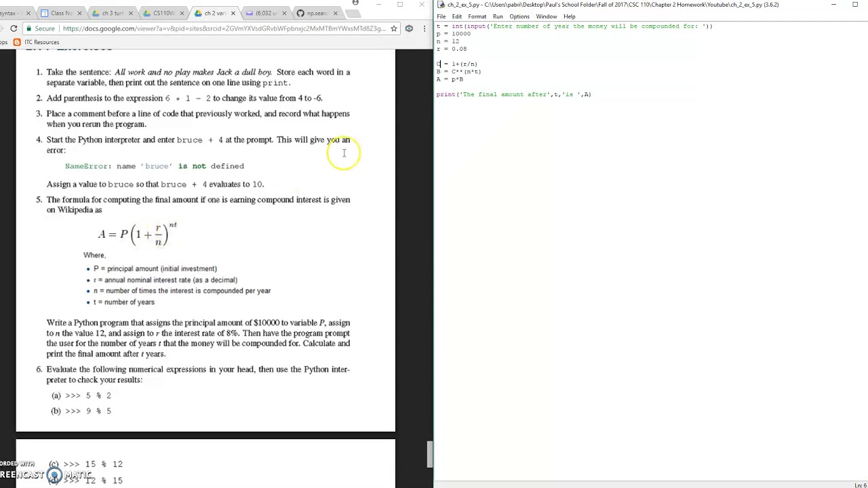
Task: Open the Edit menu in IDLE
Action: click(457, 16)
